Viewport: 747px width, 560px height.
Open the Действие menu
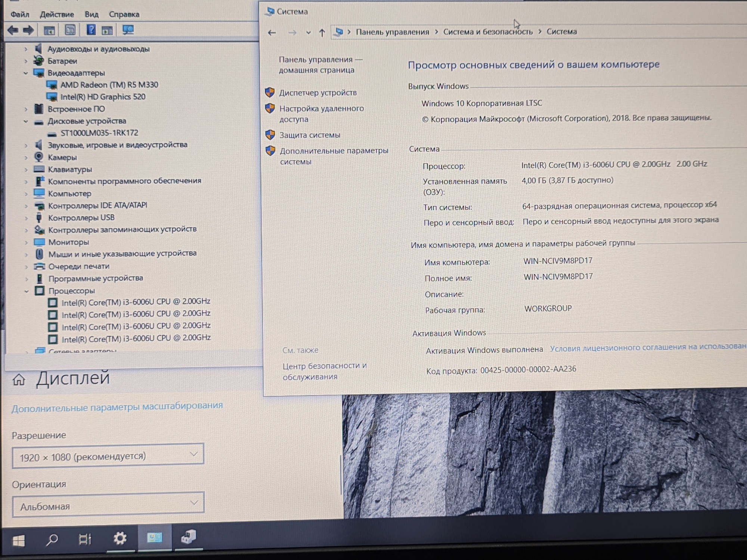[57, 15]
